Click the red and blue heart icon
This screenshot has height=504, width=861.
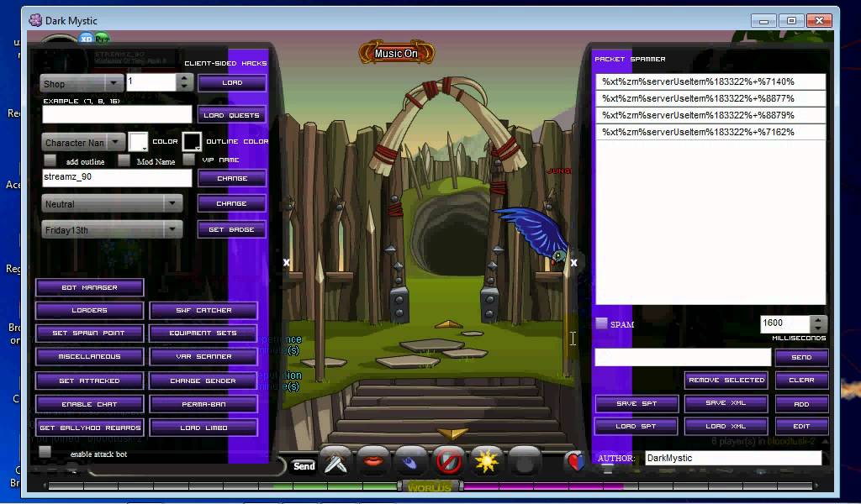pos(575,462)
